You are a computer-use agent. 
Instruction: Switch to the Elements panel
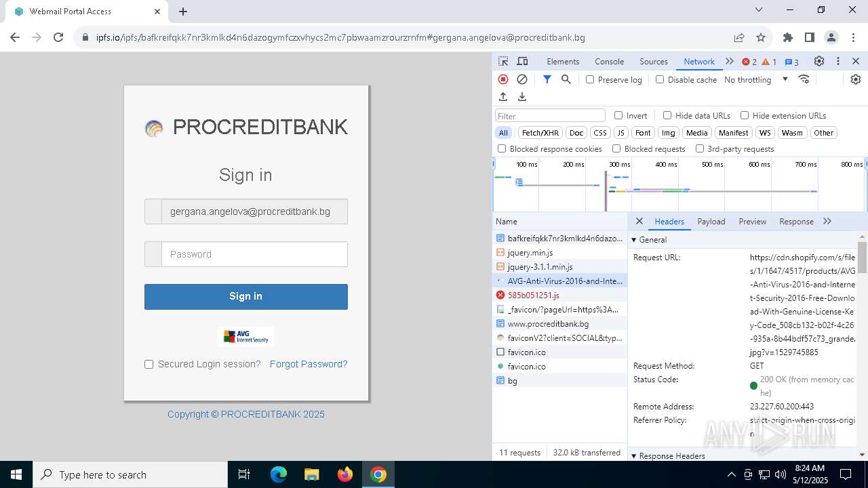563,61
